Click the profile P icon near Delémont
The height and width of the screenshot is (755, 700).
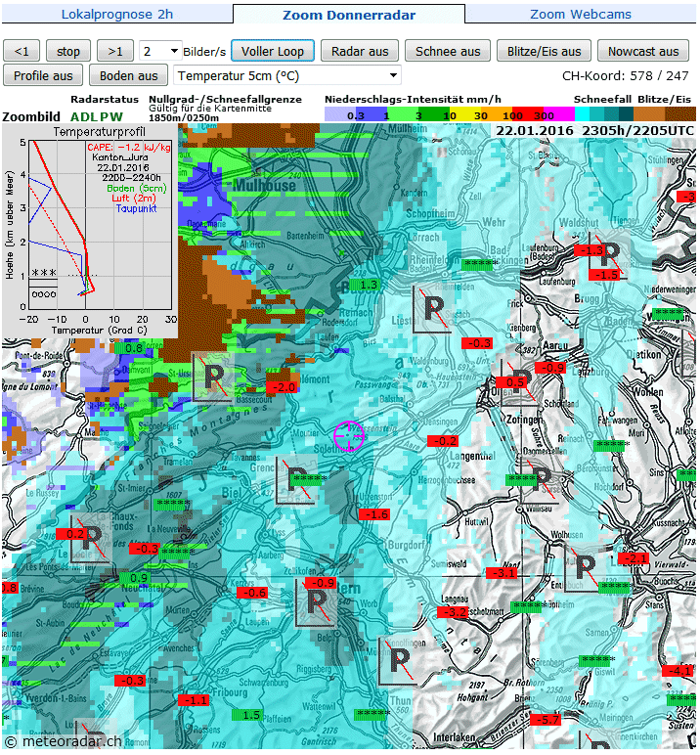point(213,377)
